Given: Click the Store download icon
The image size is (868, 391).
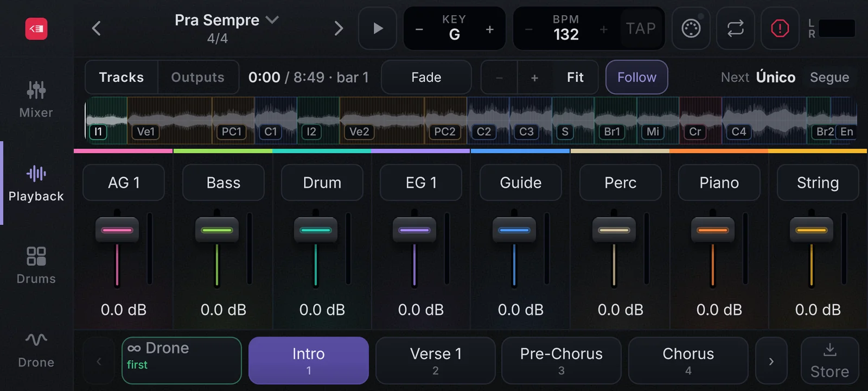Looking at the screenshot, I should (829, 361).
